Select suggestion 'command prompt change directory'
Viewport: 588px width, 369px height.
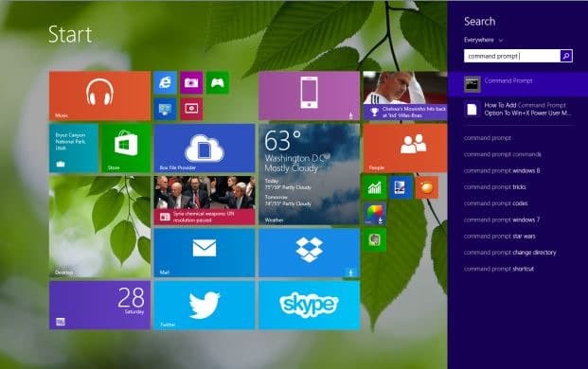pos(510,253)
